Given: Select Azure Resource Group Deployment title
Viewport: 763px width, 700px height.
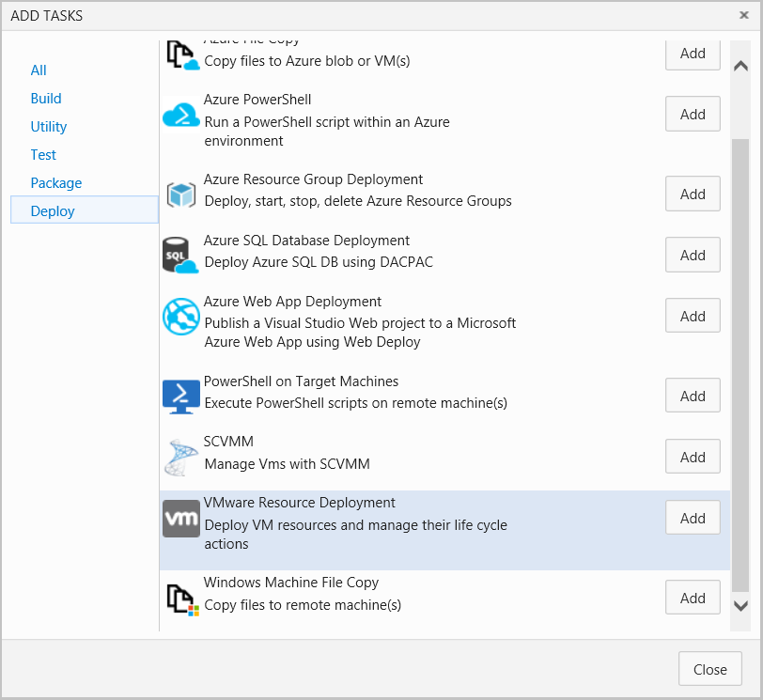Looking at the screenshot, I should pos(313,179).
